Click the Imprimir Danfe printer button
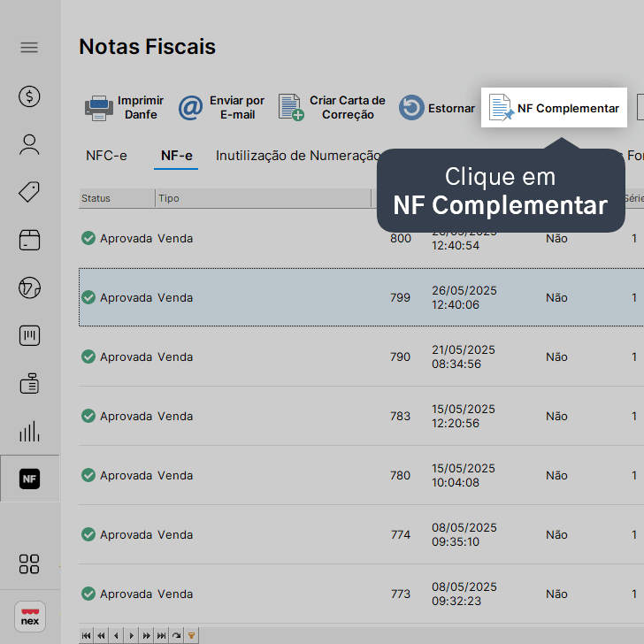Viewport: 644px width, 644px height. [124, 108]
